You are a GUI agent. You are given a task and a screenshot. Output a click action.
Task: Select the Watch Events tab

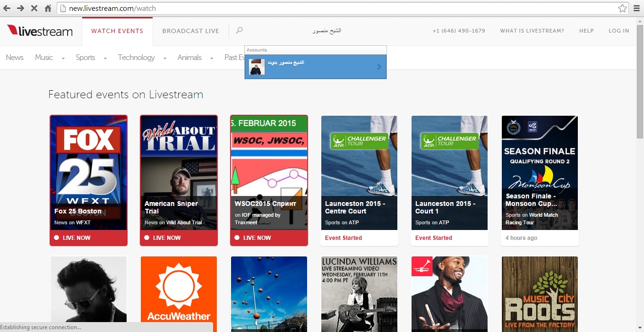(x=117, y=31)
